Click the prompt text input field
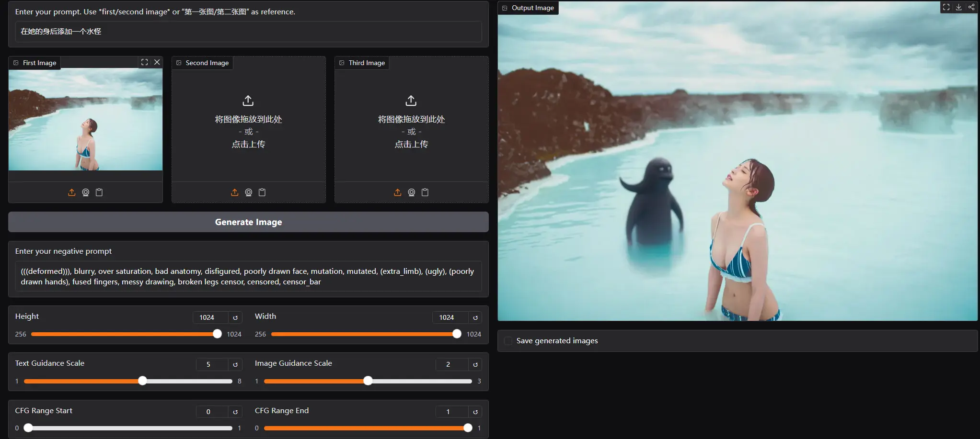The width and height of the screenshot is (980, 439). 248,32
